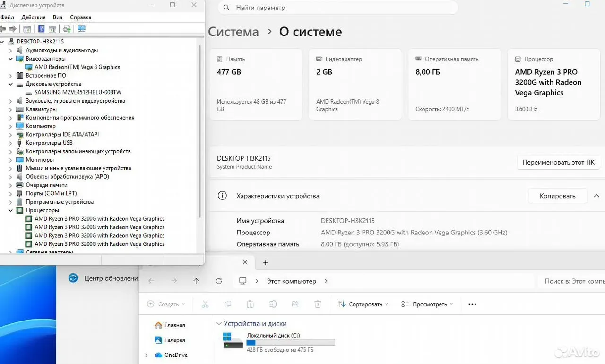Open the three-dots more options menu
The width and height of the screenshot is (605, 364).
click(472, 304)
